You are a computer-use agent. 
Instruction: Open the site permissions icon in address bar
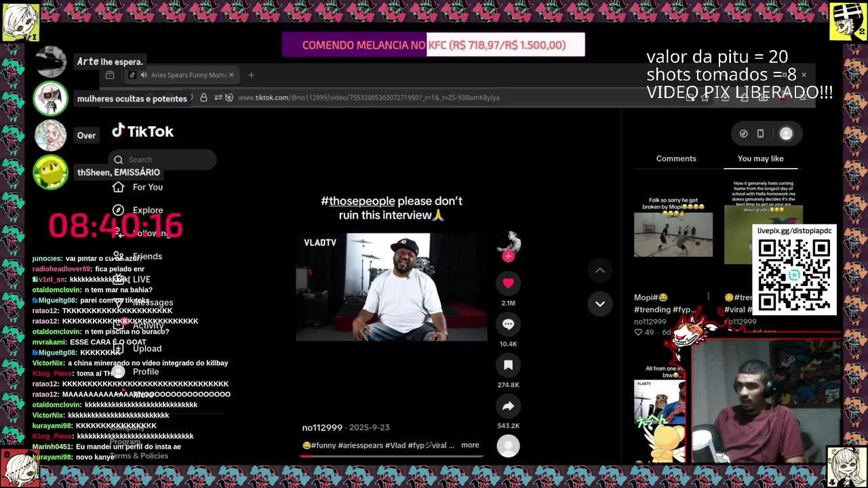coord(218,98)
